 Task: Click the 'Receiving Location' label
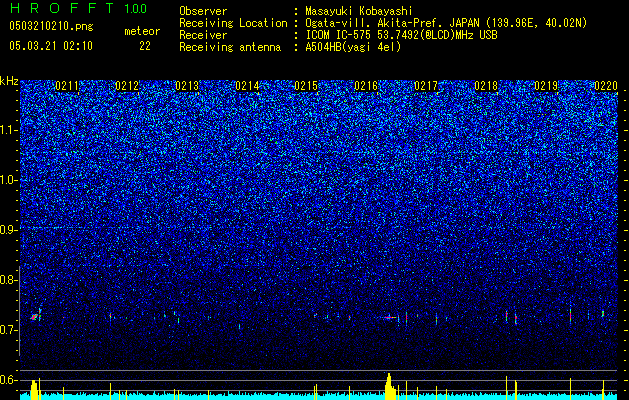click(x=233, y=23)
